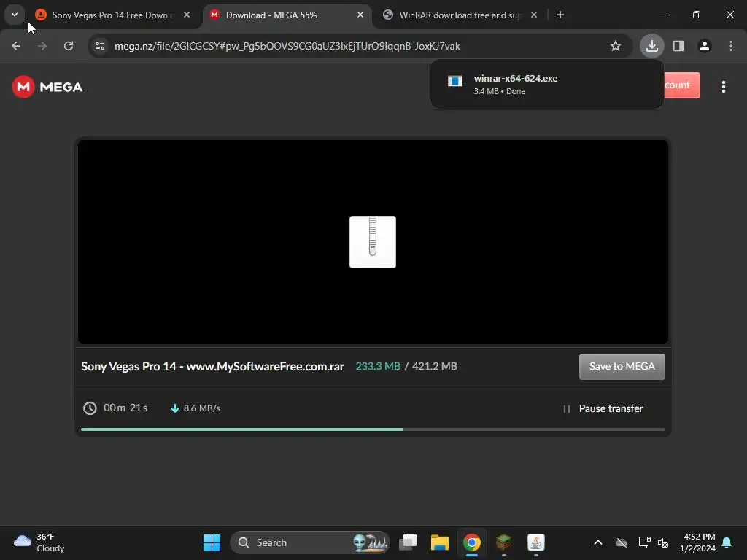Open the Chrome side panel
Screen dimensions: 747x560
pos(678,46)
